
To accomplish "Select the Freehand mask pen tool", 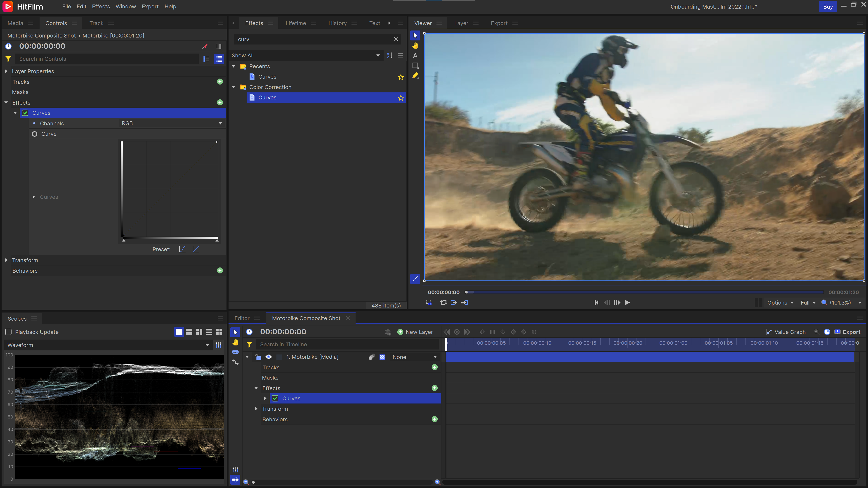I will (x=415, y=76).
